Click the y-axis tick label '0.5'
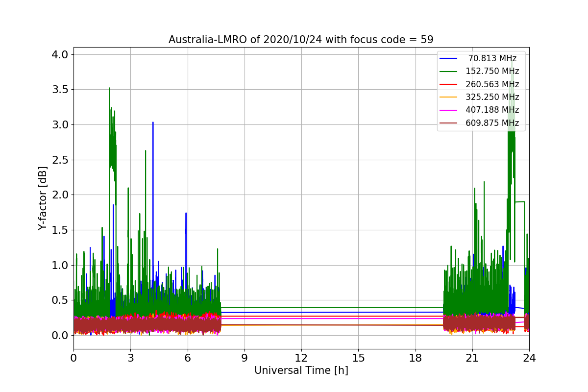The image size is (588, 392). click(x=60, y=300)
